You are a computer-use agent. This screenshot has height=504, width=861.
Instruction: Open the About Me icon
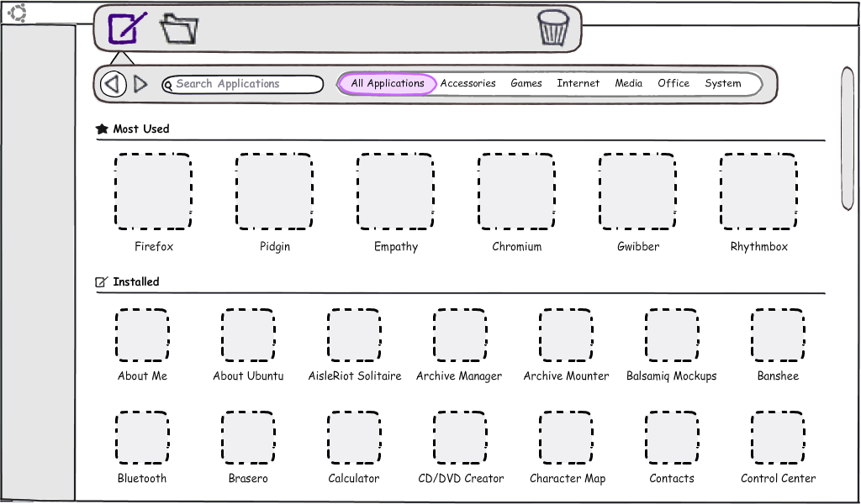click(x=142, y=335)
